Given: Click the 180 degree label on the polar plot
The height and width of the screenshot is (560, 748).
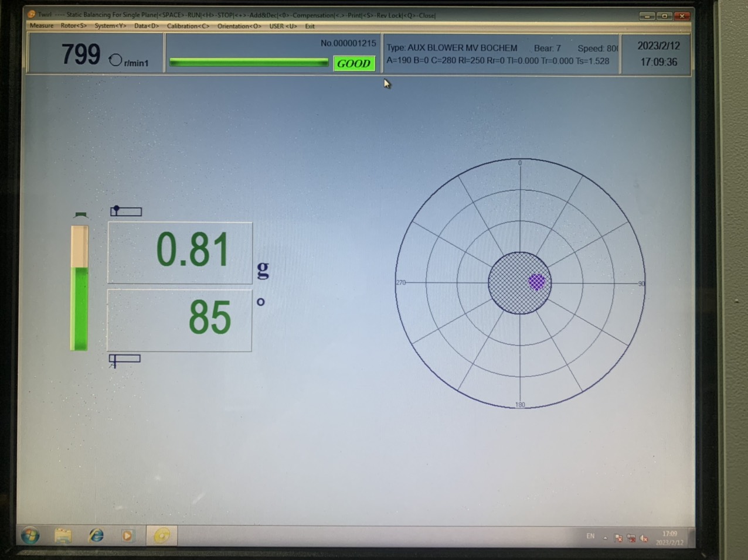Looking at the screenshot, I should click(520, 405).
